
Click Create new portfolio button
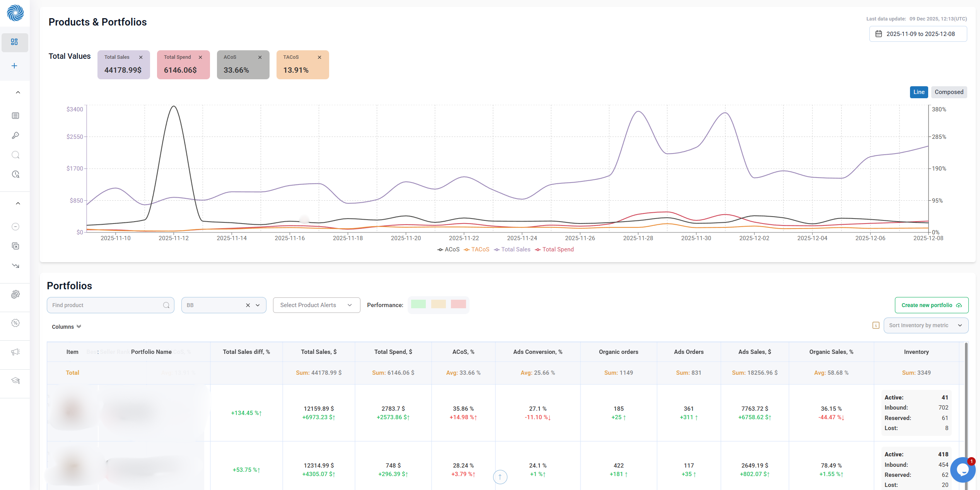pyautogui.click(x=931, y=305)
